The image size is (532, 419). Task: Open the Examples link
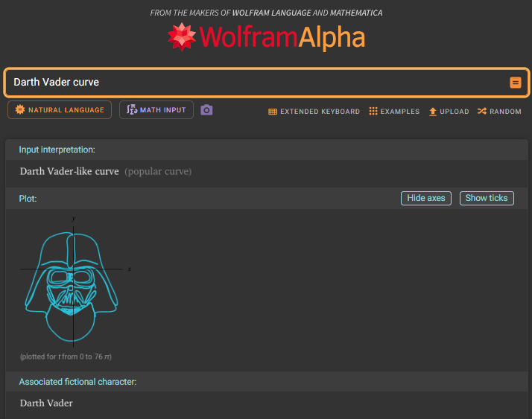tap(394, 112)
